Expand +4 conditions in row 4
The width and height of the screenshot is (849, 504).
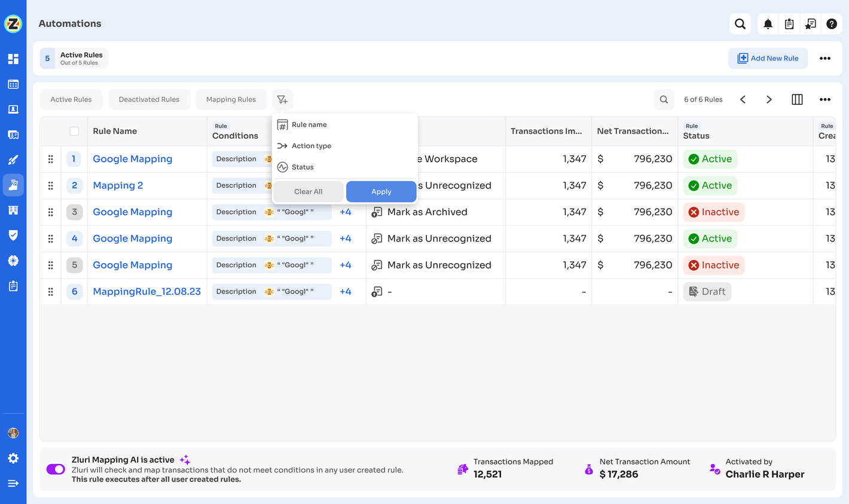(x=346, y=239)
